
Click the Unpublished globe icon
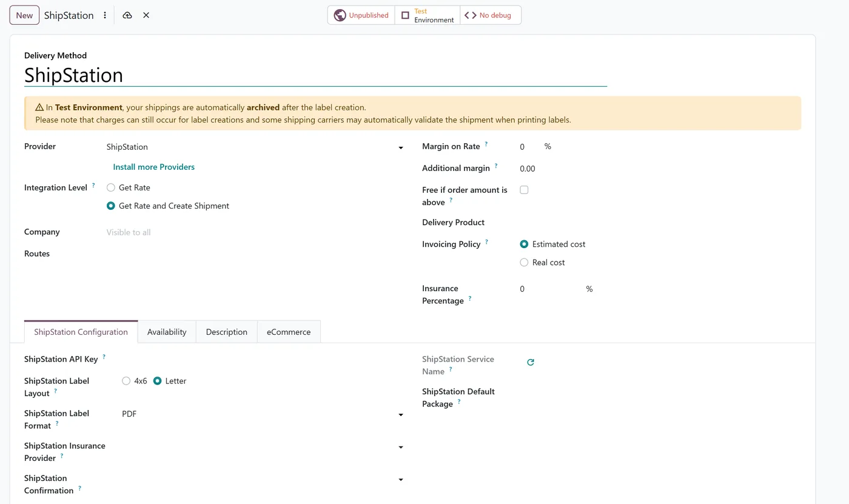340,15
